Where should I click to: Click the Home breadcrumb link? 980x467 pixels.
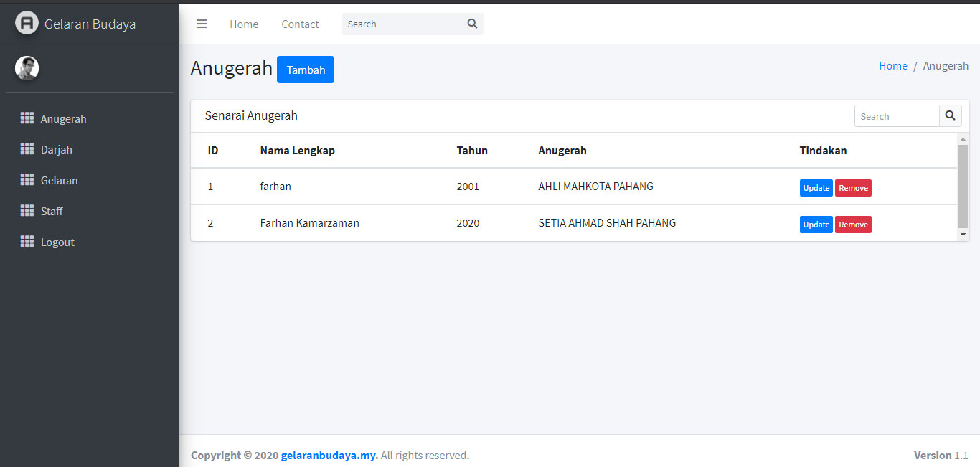(892, 66)
